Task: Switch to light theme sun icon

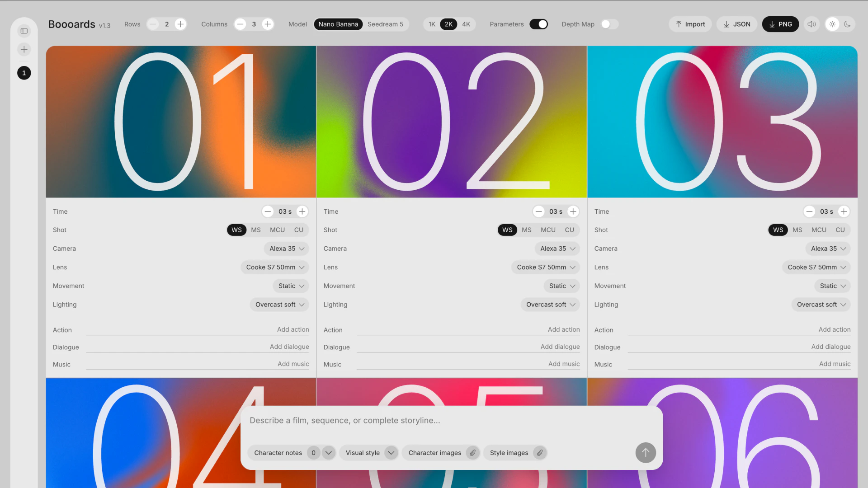Action: coord(832,24)
